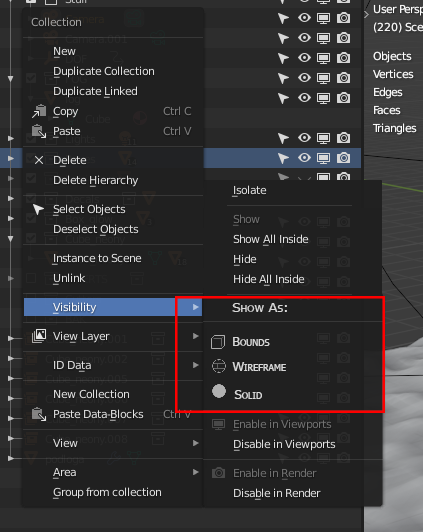Open the ID Data submenu
This screenshot has height=532, width=423.
[x=113, y=365]
